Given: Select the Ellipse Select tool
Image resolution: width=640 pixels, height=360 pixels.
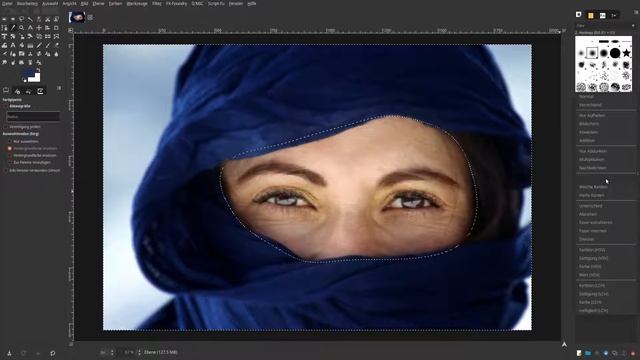Looking at the screenshot, I should [13, 19].
